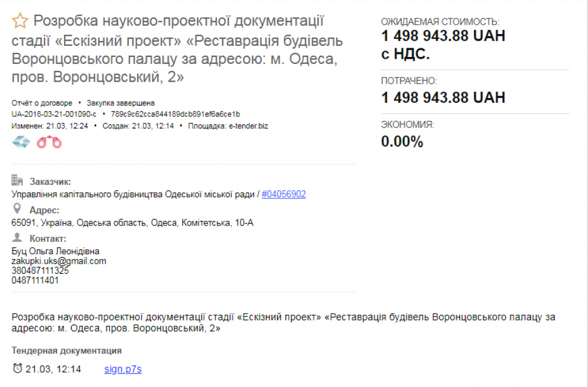The image size is (588, 387).
Task: Click the blue Prozorro logo icon
Action: 21,142
